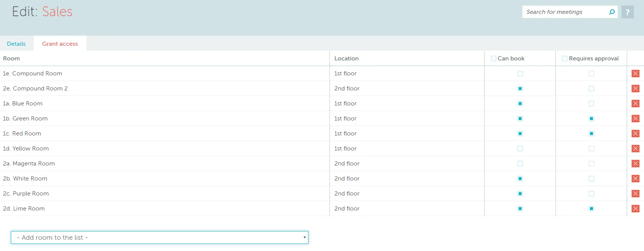Click the 1st floor location of Blue Room
Viewport: 644px width, 251px height.
345,104
